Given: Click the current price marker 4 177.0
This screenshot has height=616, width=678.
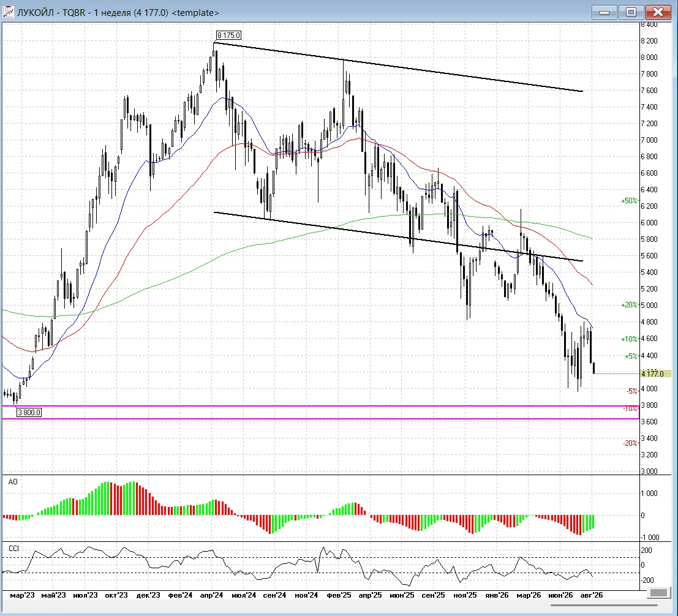Looking at the screenshot, I should click(655, 374).
